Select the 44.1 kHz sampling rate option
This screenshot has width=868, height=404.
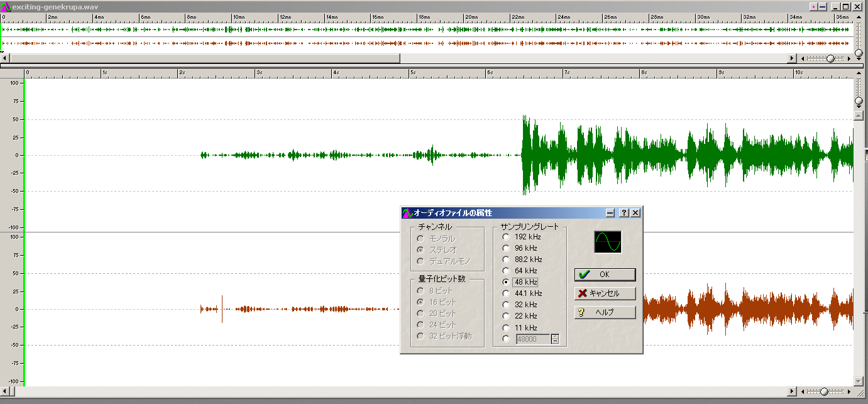tap(506, 293)
